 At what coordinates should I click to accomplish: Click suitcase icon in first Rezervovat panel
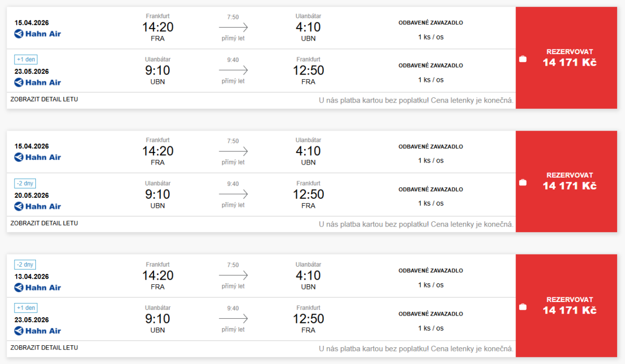[x=523, y=59]
